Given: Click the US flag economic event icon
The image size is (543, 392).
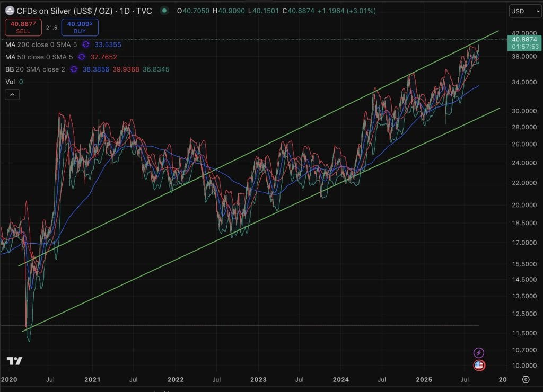Looking at the screenshot, I should (x=479, y=365).
